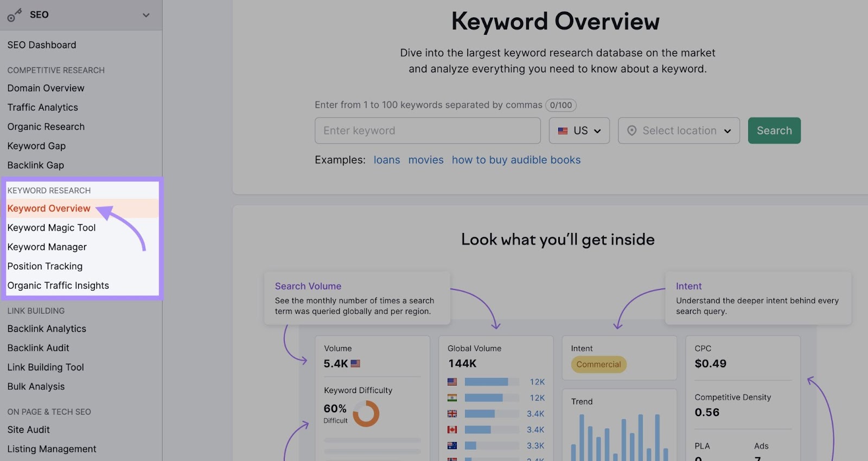Click the Australia 3.3K volume bar

pos(492,446)
